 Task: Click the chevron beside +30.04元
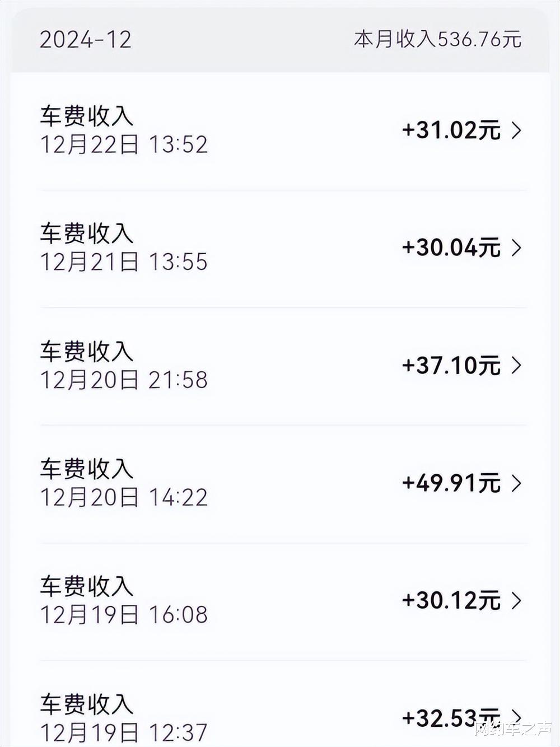(x=516, y=248)
